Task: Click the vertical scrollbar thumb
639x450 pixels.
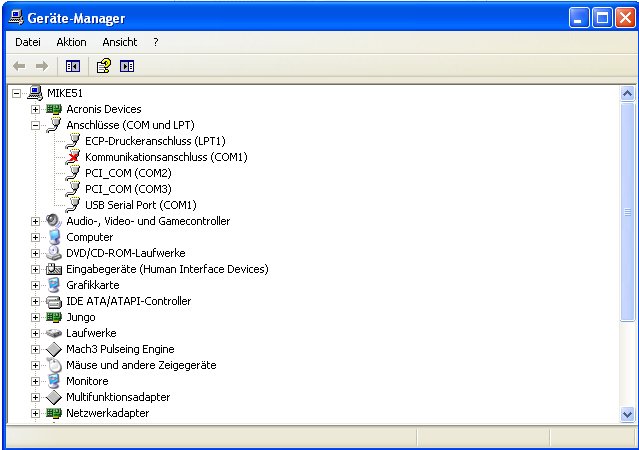Action: point(627,212)
